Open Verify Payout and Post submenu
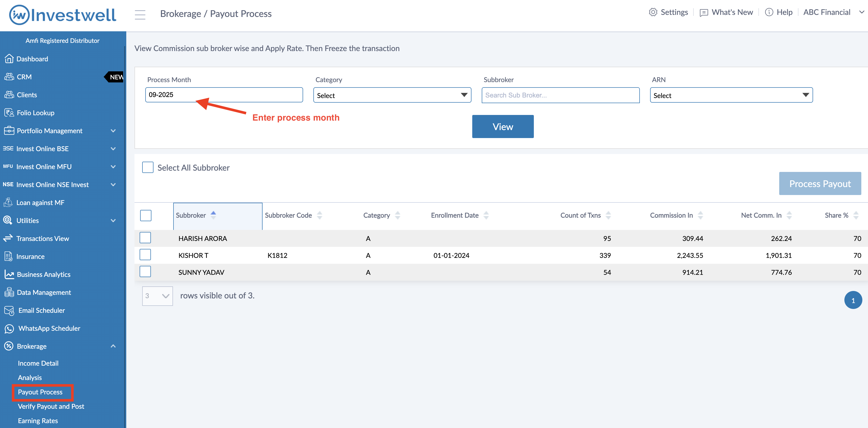The width and height of the screenshot is (868, 428). 51,406
